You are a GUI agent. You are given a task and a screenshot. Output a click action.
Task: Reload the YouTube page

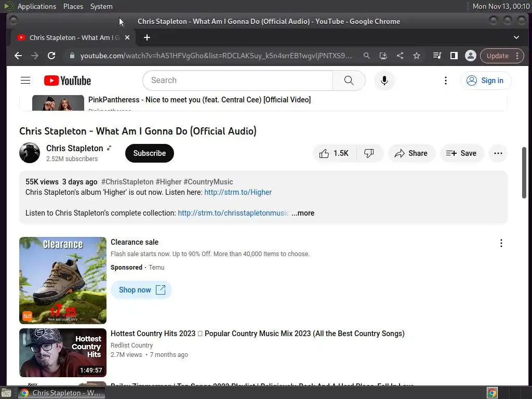51,56
